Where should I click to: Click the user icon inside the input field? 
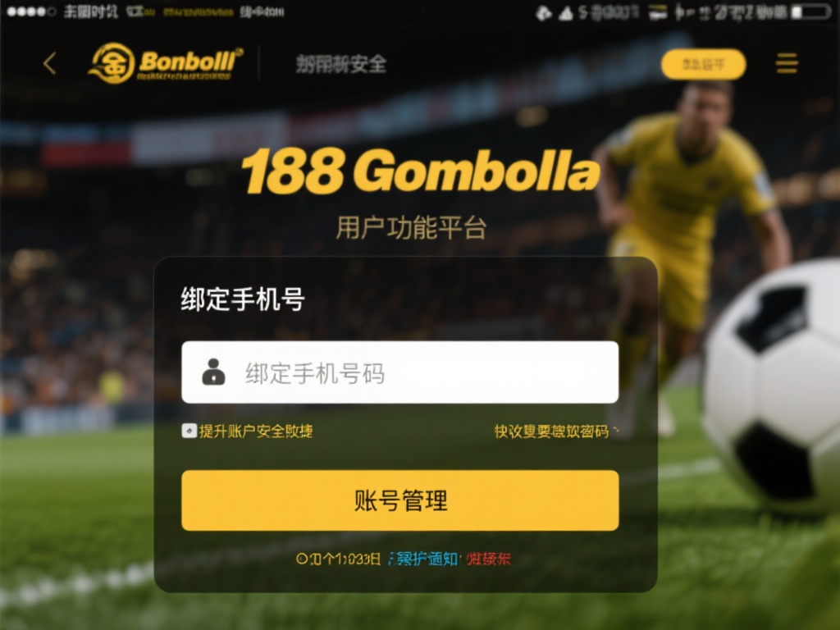213,372
